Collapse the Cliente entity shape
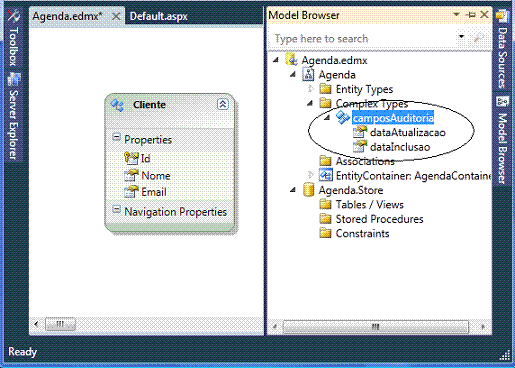Image resolution: width=515 pixels, height=368 pixels. 223,104
